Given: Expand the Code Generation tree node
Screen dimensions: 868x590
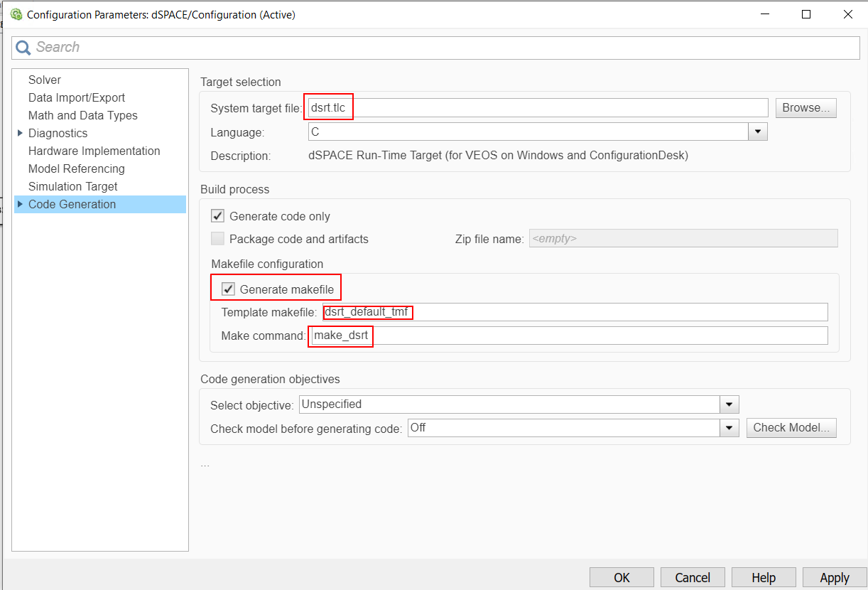Looking at the screenshot, I should 21,204.
